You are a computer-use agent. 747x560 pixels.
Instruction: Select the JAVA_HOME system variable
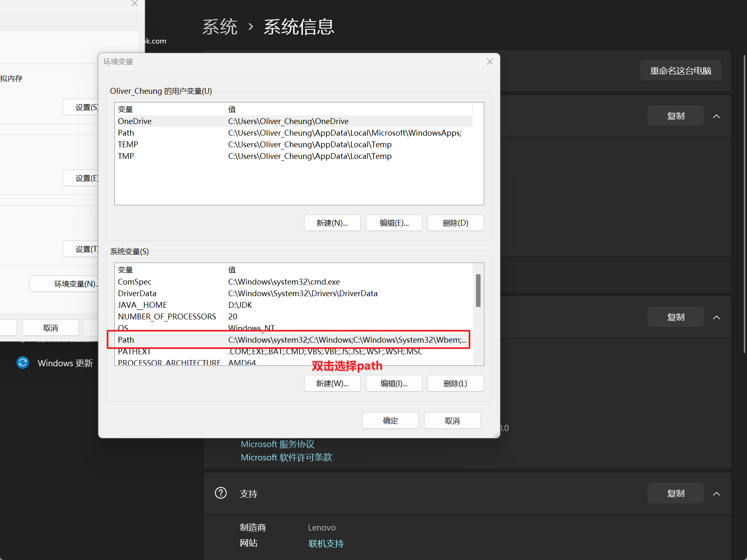[x=294, y=305]
